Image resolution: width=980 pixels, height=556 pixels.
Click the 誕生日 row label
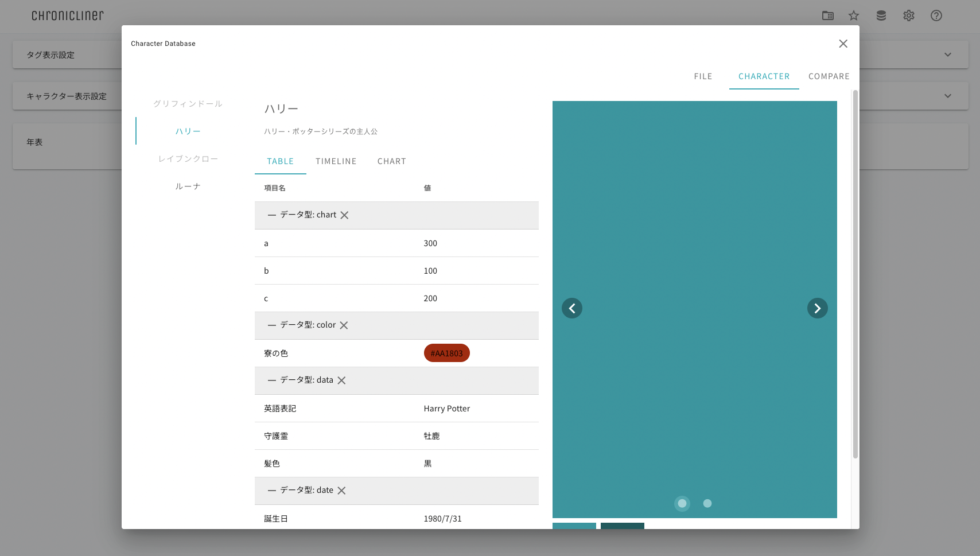(276, 519)
